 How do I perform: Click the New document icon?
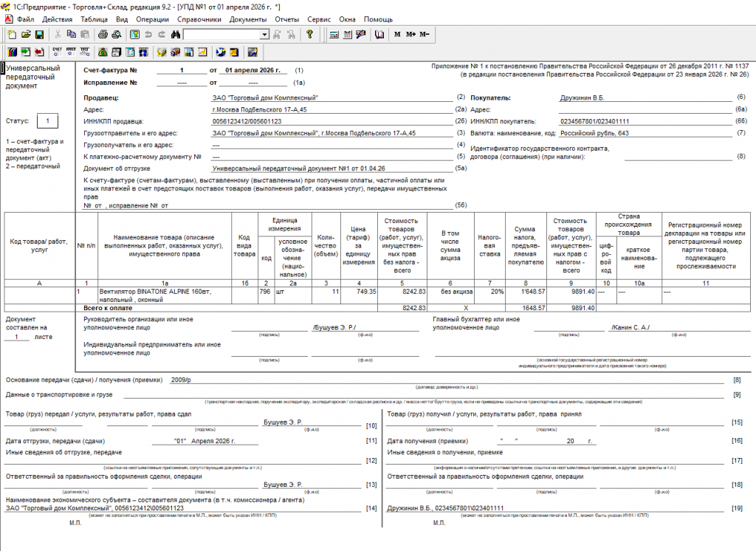point(12,34)
